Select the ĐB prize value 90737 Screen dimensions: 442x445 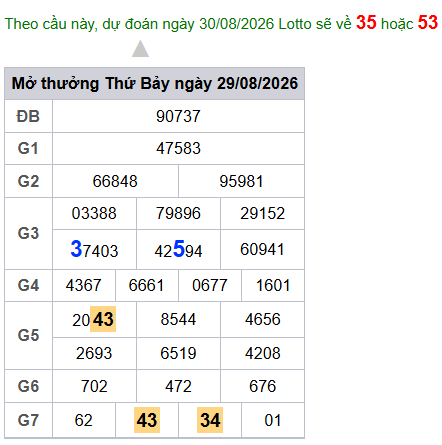178,116
